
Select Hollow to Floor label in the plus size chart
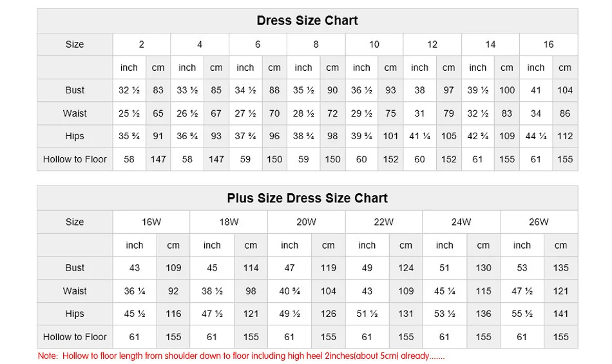coord(75,337)
